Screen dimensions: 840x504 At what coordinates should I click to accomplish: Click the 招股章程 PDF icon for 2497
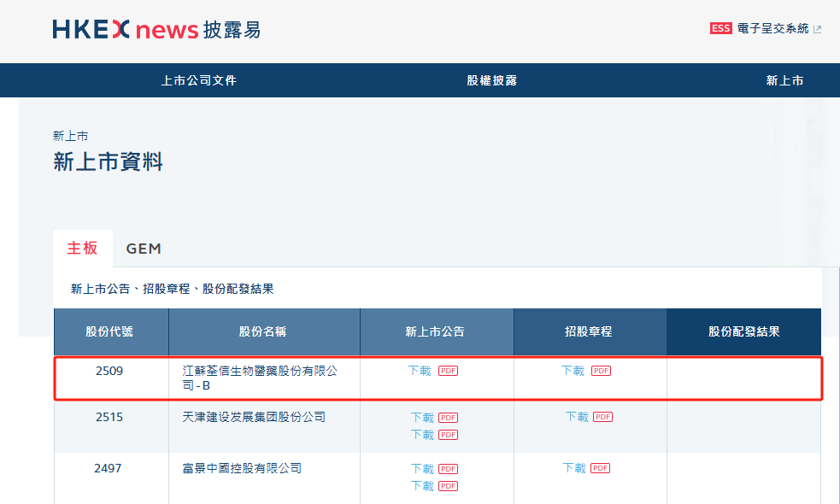click(600, 468)
